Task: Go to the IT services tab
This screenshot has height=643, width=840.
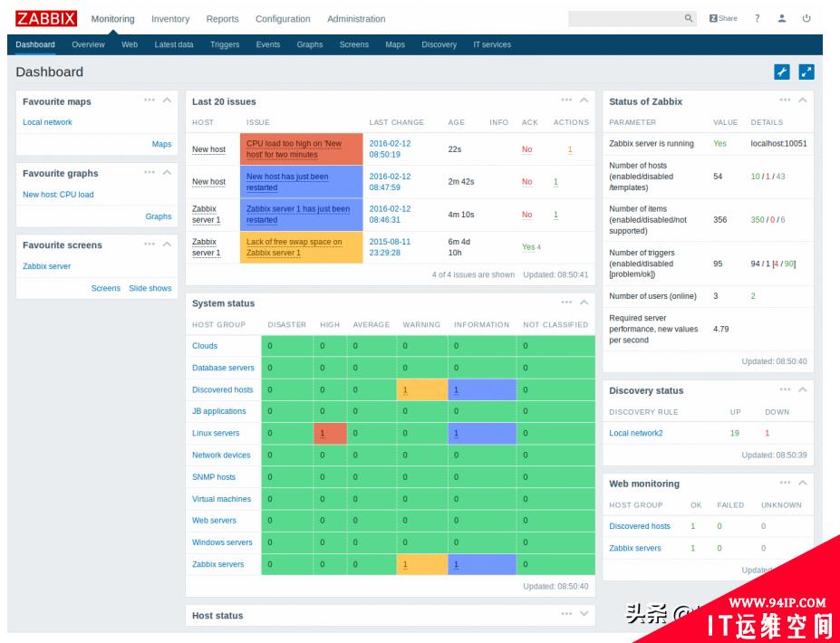Action: click(492, 44)
